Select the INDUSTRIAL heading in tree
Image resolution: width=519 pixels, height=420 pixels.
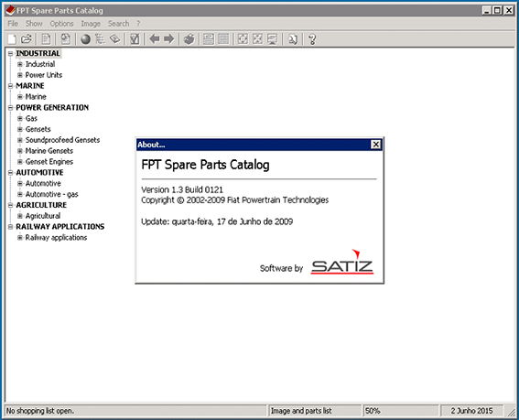coord(38,53)
